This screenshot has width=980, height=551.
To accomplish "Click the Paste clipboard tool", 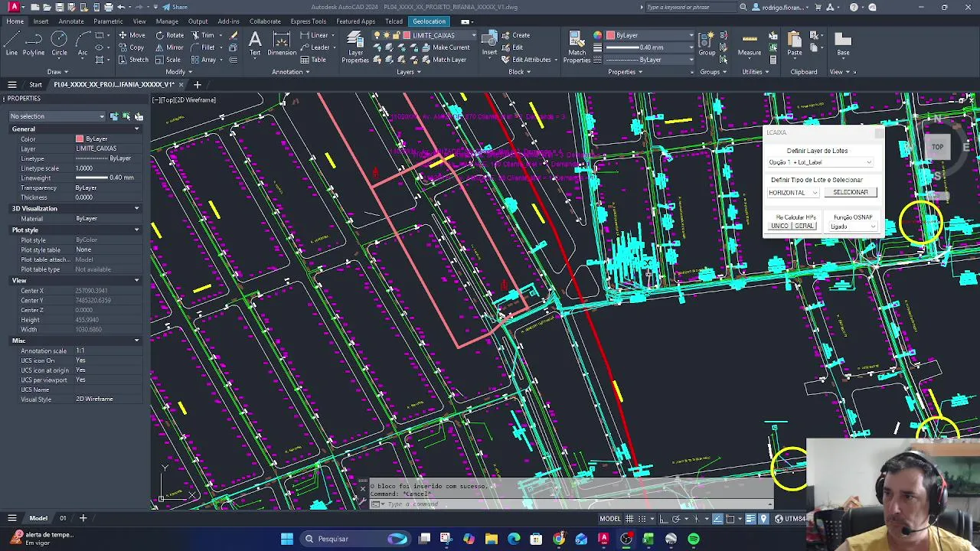I will pyautogui.click(x=795, y=44).
